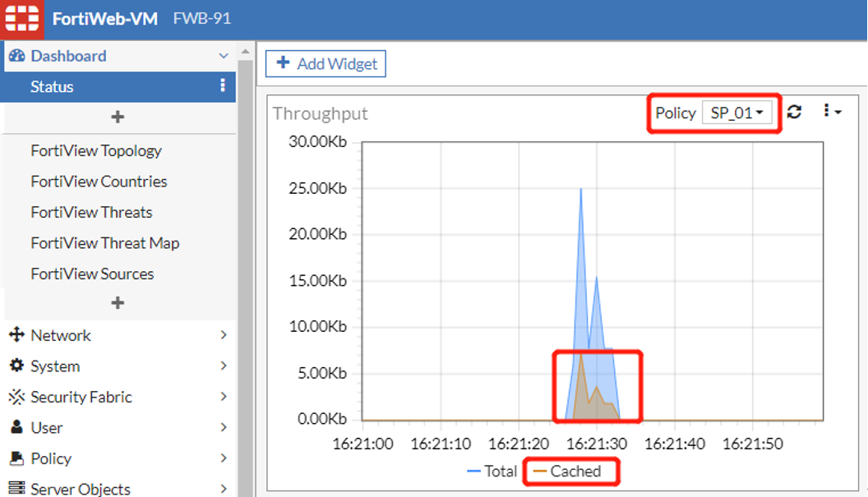Click the Add Widget button
Screen dimensions: 868x497
click(325, 63)
